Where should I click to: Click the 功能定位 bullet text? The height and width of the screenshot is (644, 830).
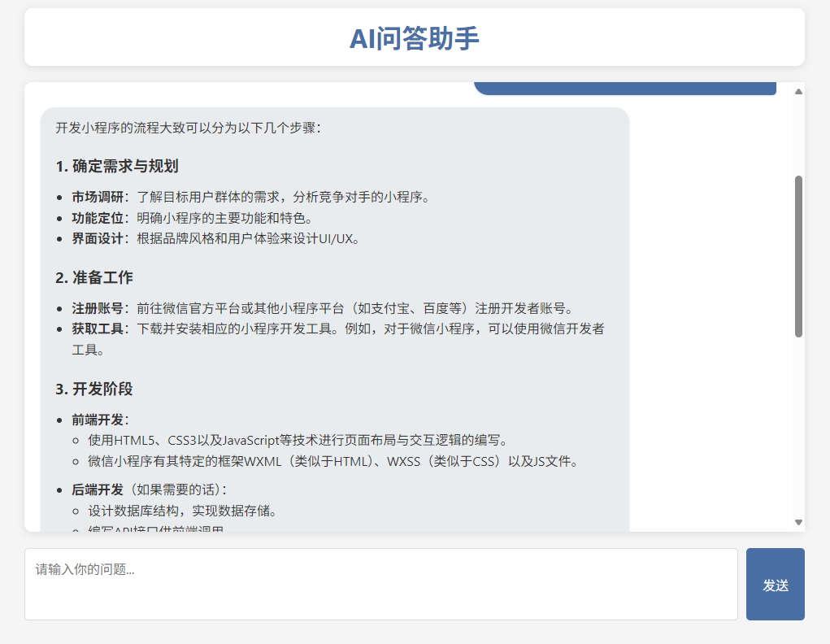coord(193,218)
